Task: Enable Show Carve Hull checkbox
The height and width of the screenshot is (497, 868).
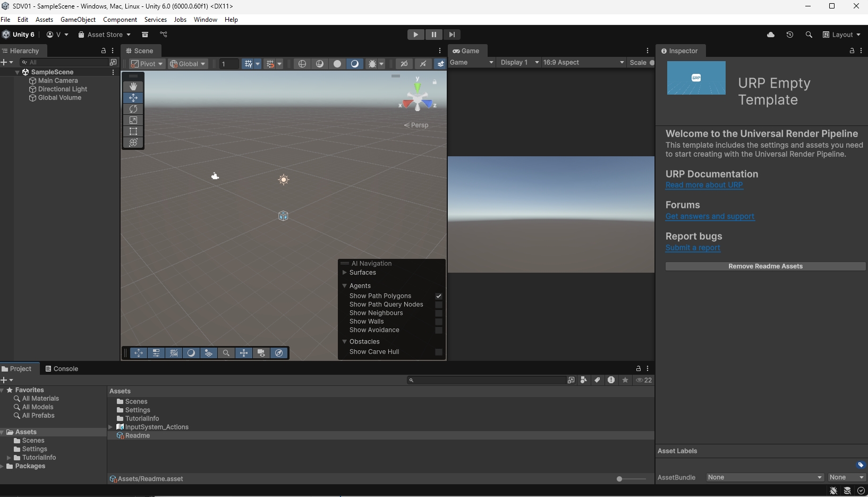Action: point(439,352)
